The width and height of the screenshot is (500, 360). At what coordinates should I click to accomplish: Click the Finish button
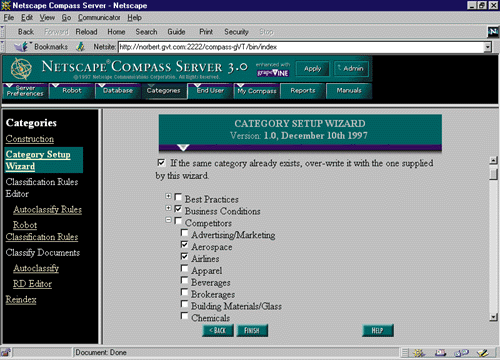252,330
